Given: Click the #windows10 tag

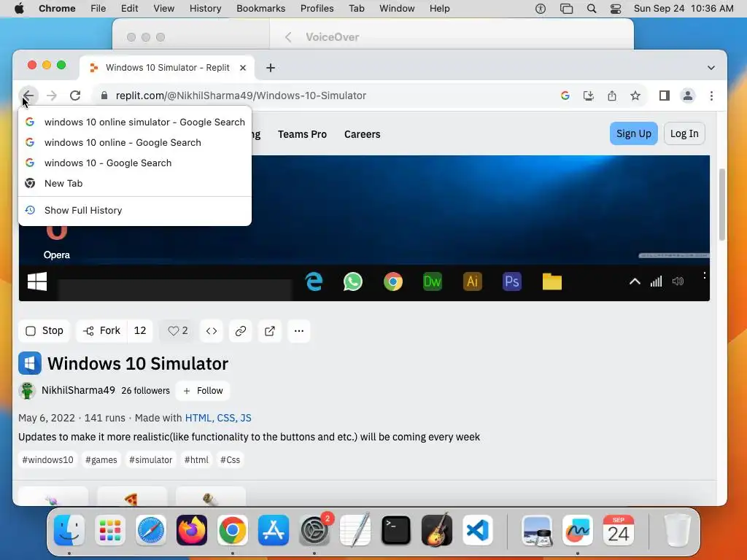Looking at the screenshot, I should (47, 460).
